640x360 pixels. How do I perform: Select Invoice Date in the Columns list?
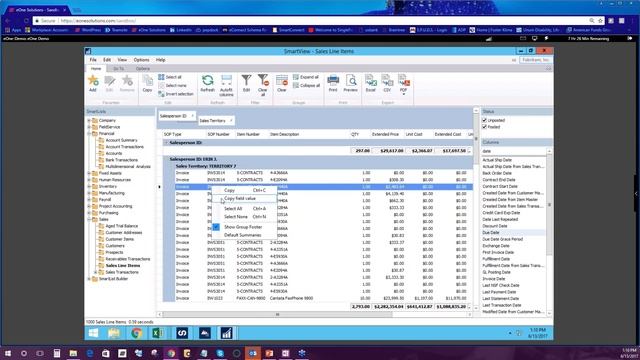coord(493,279)
